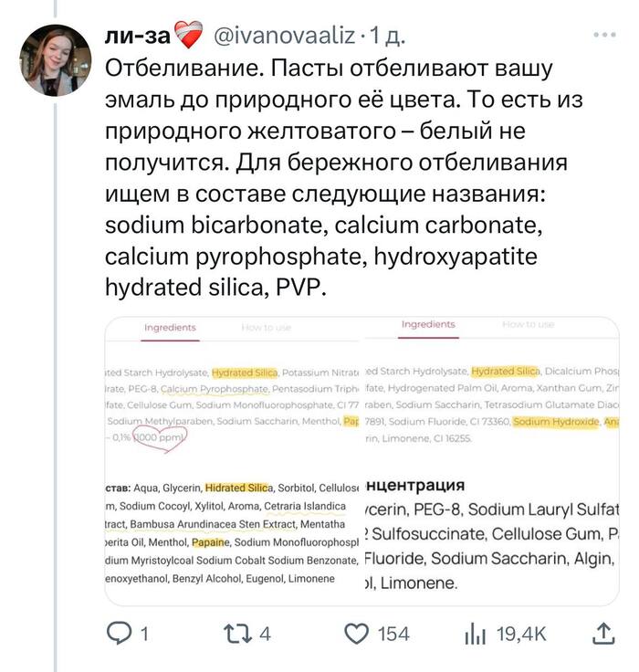Open the author's profile avatar photo
The image size is (639, 672).
(55, 60)
